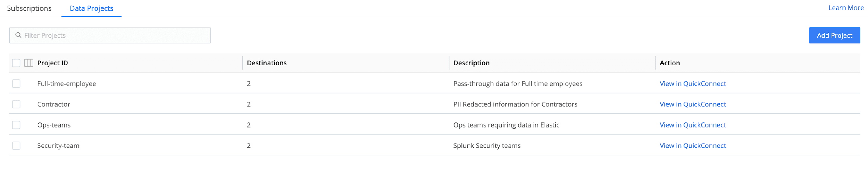868x180 pixels.
Task: View Full-time-employee project in QuickConnect
Action: [x=692, y=84]
